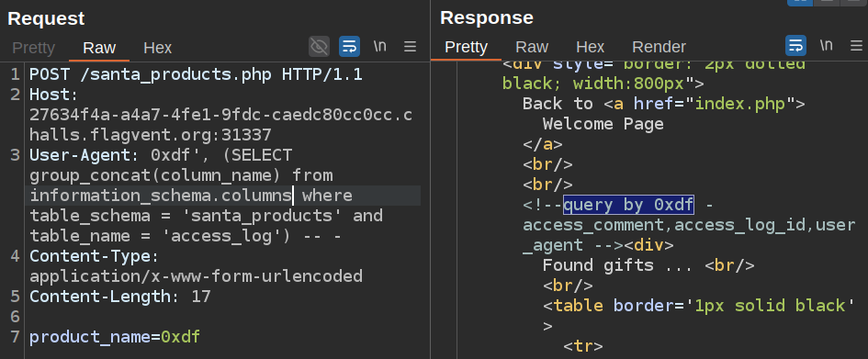Open Request panel hamburger options menu
868x359 pixels.
click(411, 47)
